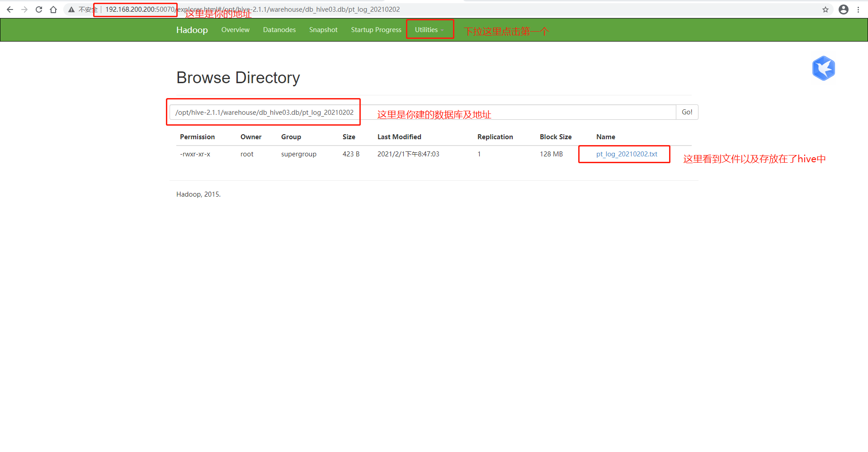Click the Permission column header
The height and width of the screenshot is (452, 868).
click(197, 137)
